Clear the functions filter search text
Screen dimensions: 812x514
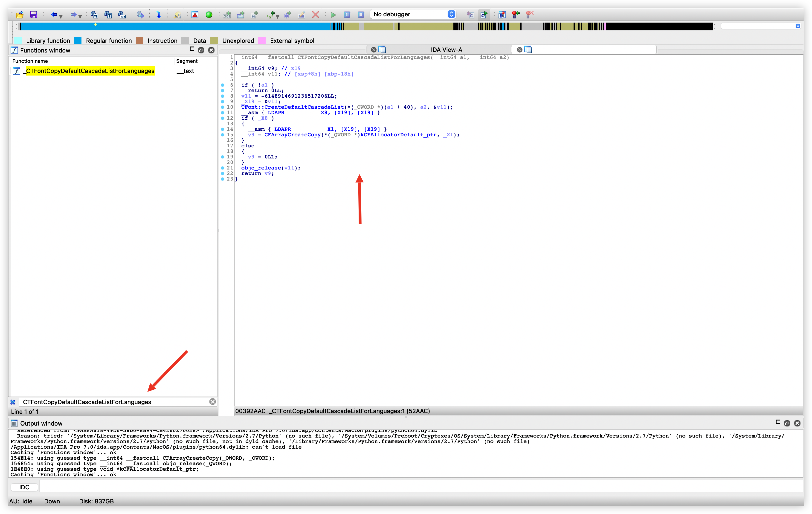pyautogui.click(x=212, y=402)
